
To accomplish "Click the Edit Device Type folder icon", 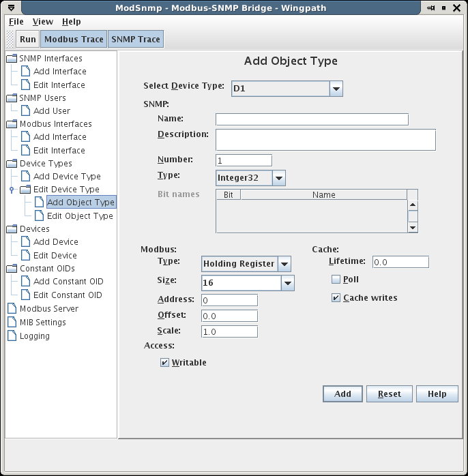I will (x=25, y=190).
